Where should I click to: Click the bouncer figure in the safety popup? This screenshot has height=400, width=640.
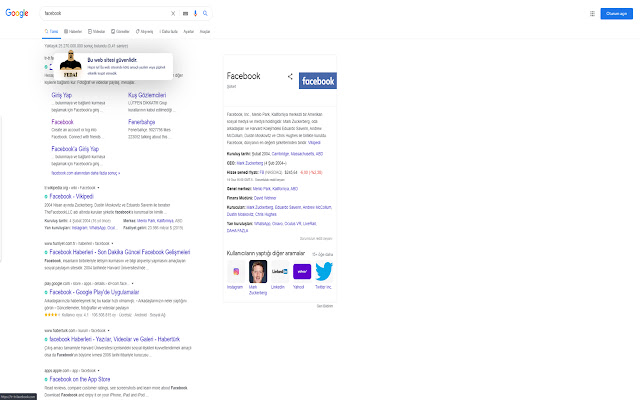tap(71, 64)
